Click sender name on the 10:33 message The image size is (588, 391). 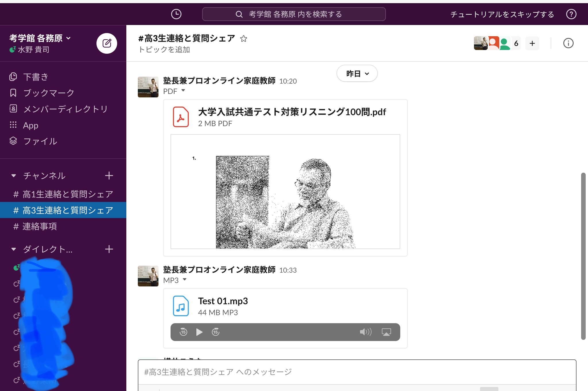click(x=219, y=270)
